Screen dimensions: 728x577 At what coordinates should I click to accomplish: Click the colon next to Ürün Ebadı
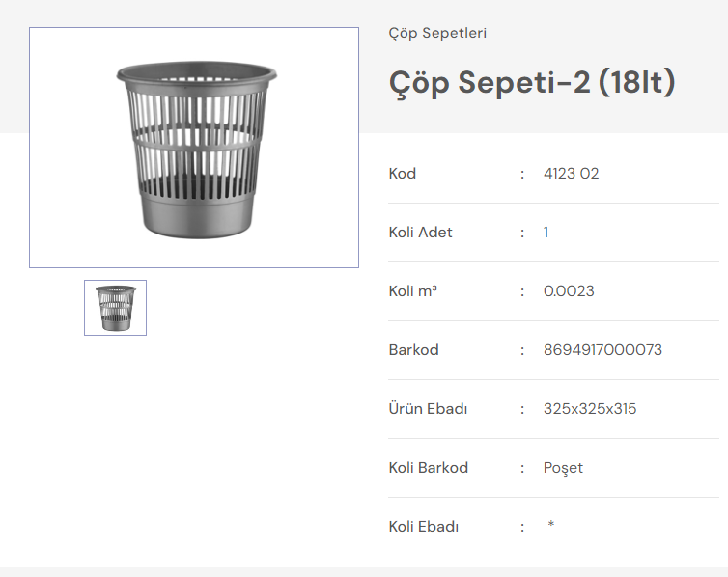click(x=522, y=409)
